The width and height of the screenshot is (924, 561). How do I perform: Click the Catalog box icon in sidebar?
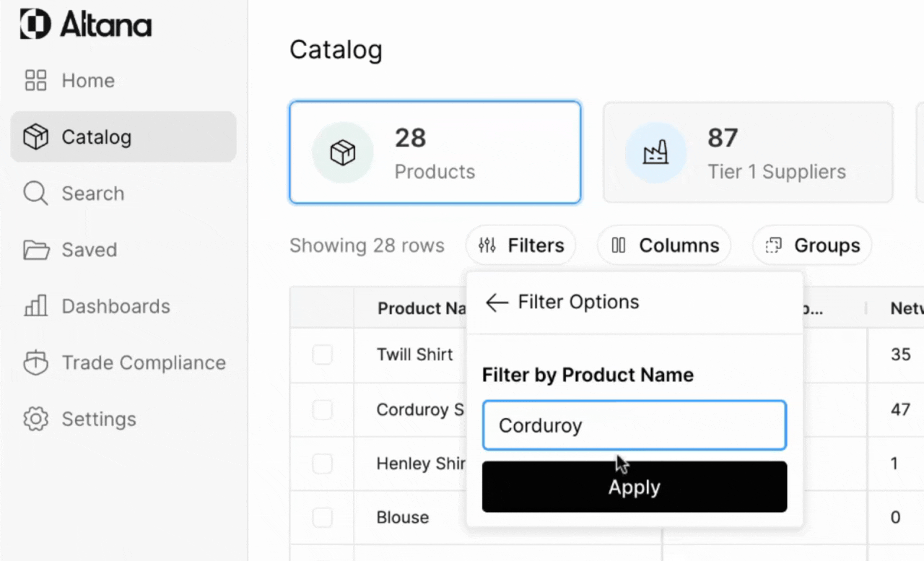35,136
